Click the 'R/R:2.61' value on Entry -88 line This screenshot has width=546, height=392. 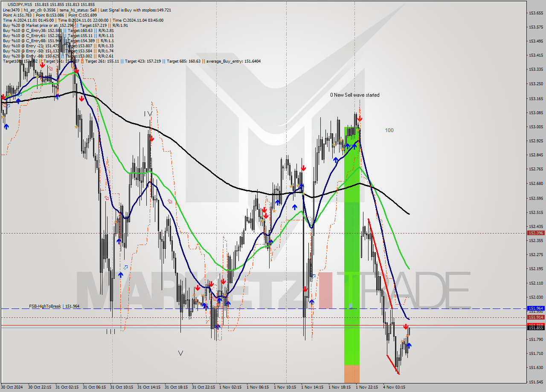[x=106, y=56]
